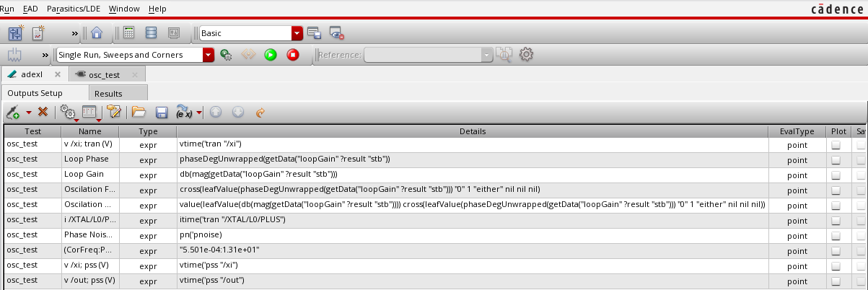Click the new document with chart icon
The height and width of the screenshot is (290, 868).
pyautogui.click(x=38, y=33)
